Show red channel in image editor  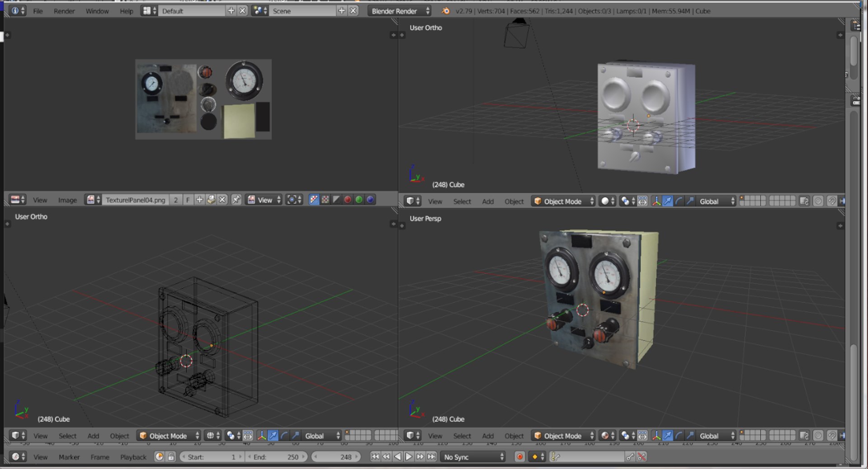coord(348,200)
